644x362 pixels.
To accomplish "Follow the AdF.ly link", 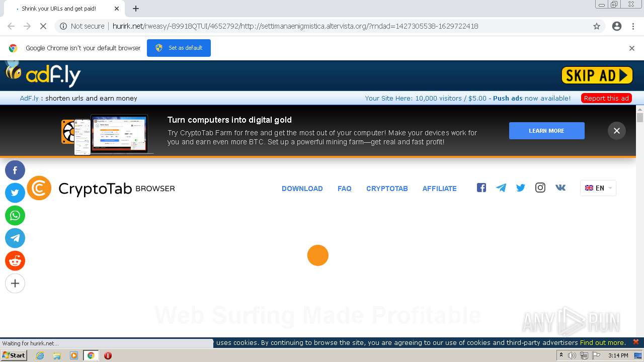I will 29,98.
